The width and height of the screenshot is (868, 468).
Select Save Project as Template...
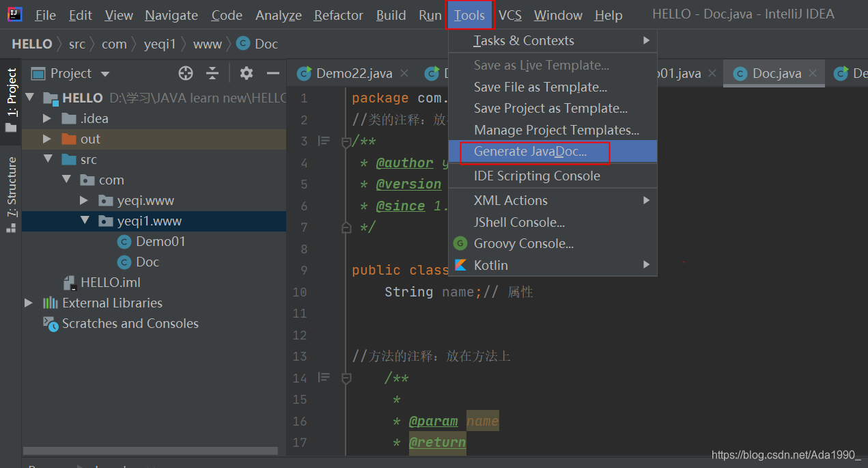[x=552, y=108]
